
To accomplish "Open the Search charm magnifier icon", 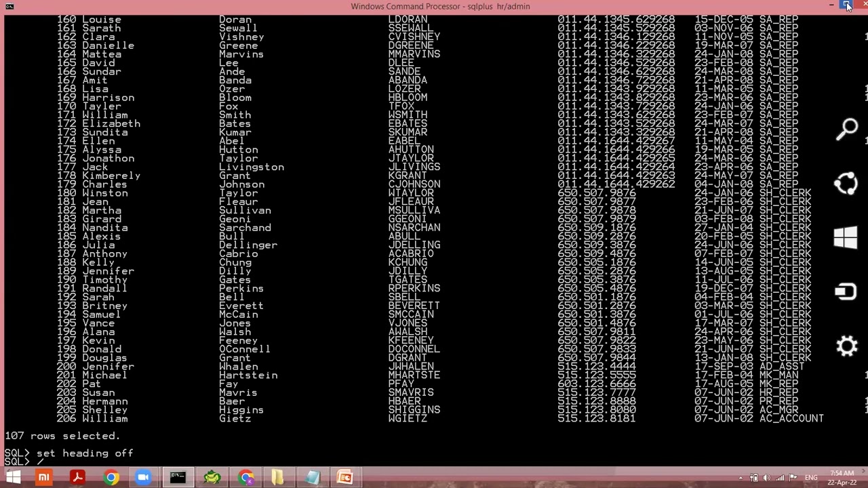I will (847, 129).
